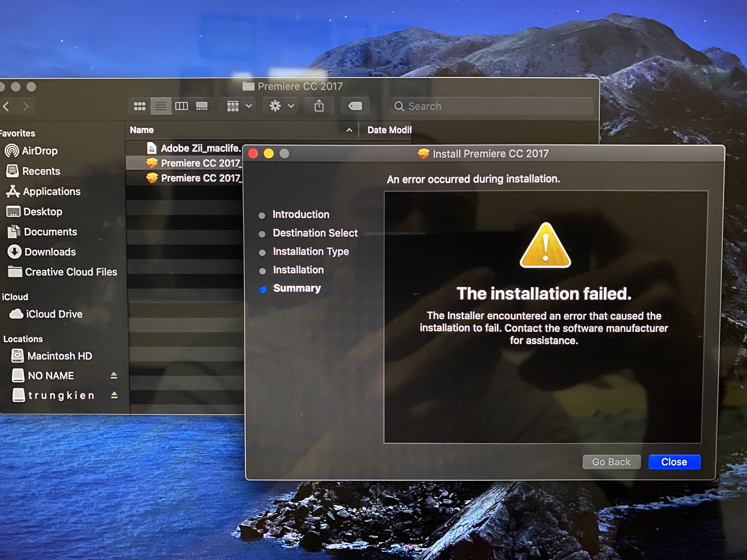Click the Finder Share button
Screen dimensions: 747x560
[319, 106]
